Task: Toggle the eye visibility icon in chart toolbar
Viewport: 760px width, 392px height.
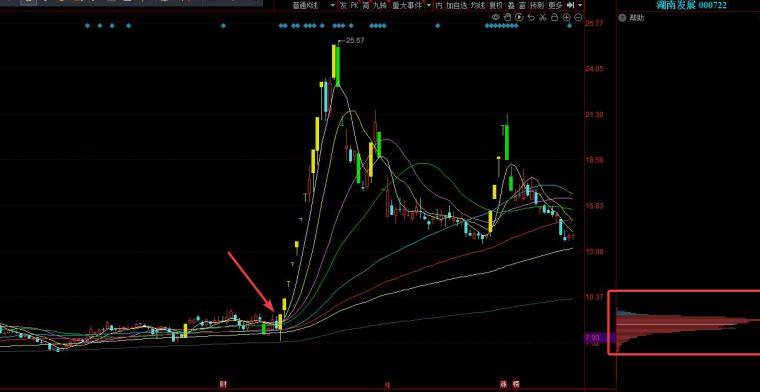Action: tap(495, 17)
